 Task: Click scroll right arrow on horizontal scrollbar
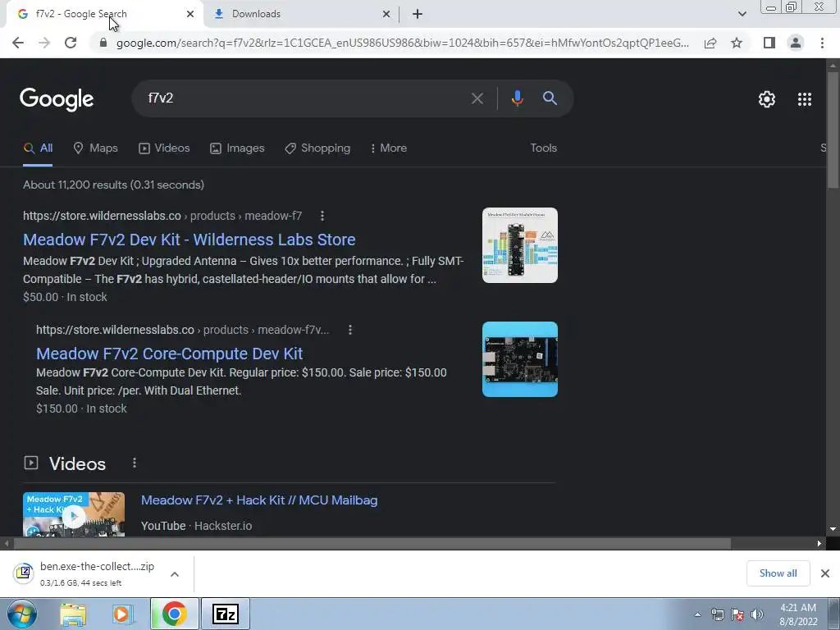[819, 543]
